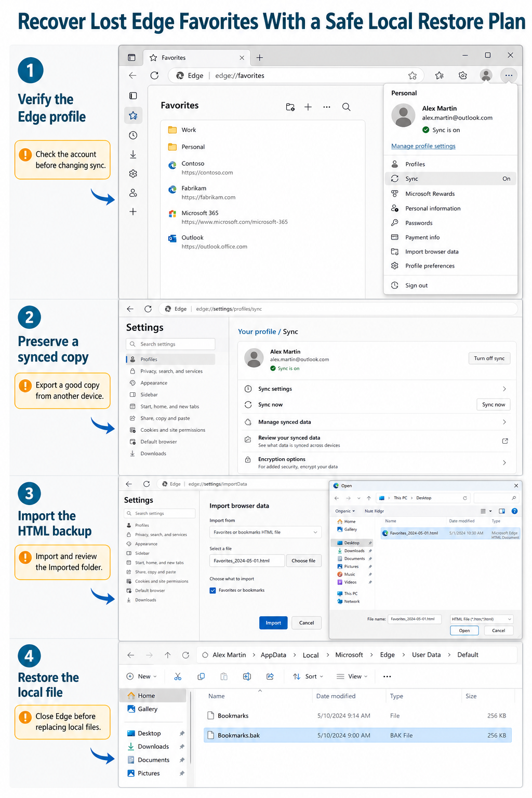
Task: Select Sign out in the profile menu
Action: (450, 285)
